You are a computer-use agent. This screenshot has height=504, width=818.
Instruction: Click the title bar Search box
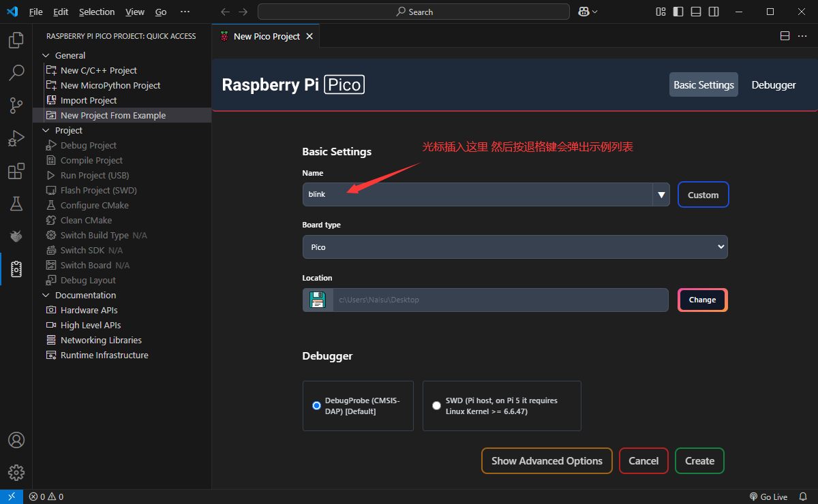point(414,12)
